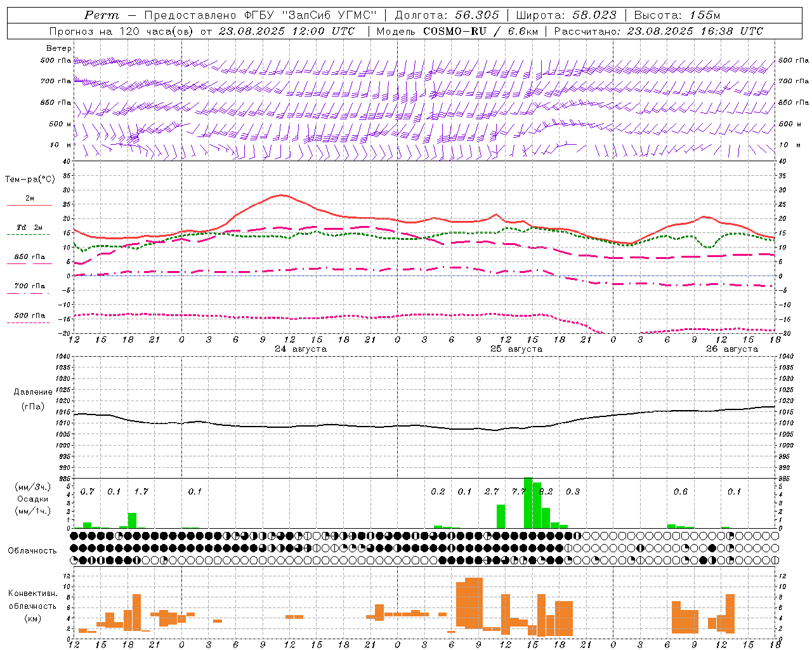Click the "26 августа" date label
The image size is (812, 650).
(732, 349)
